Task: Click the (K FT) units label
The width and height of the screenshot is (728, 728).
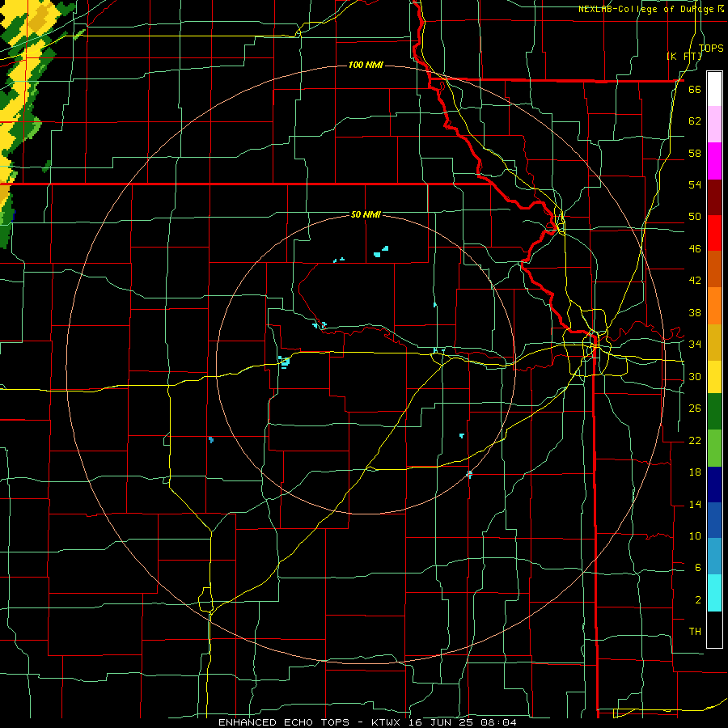Action: coord(684,56)
